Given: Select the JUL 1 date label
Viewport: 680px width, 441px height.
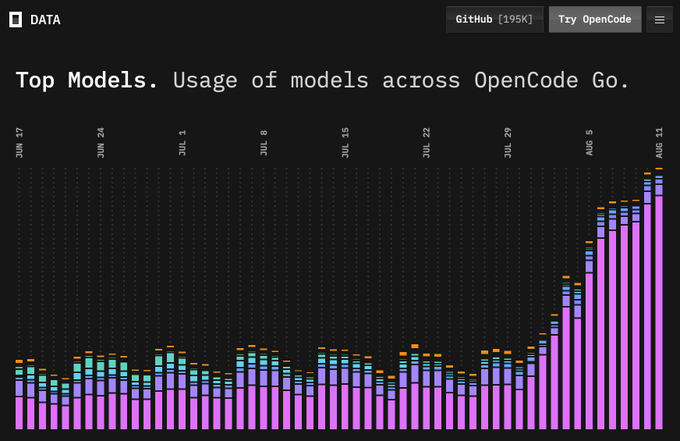Looking at the screenshot, I should click(182, 143).
